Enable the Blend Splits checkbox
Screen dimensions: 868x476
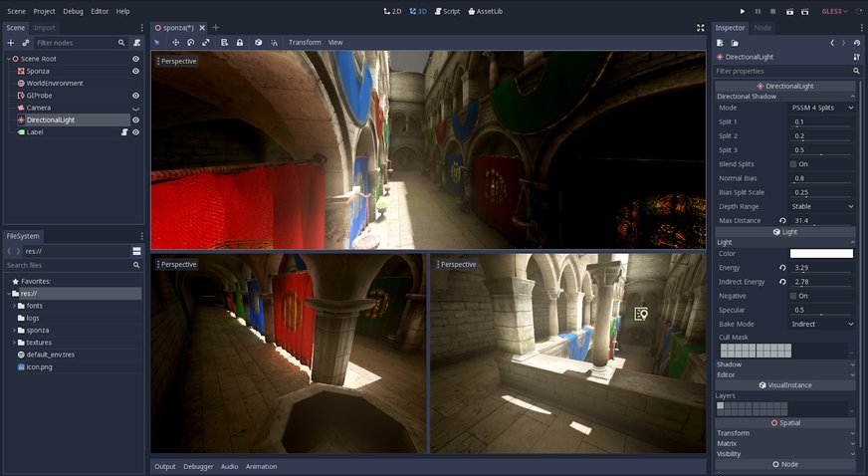click(x=793, y=164)
